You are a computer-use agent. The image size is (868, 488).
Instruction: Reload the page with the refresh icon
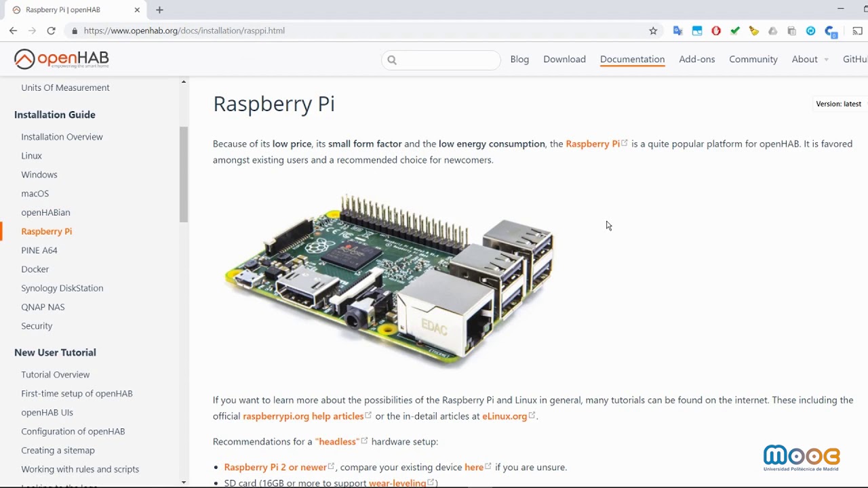pyautogui.click(x=51, y=30)
